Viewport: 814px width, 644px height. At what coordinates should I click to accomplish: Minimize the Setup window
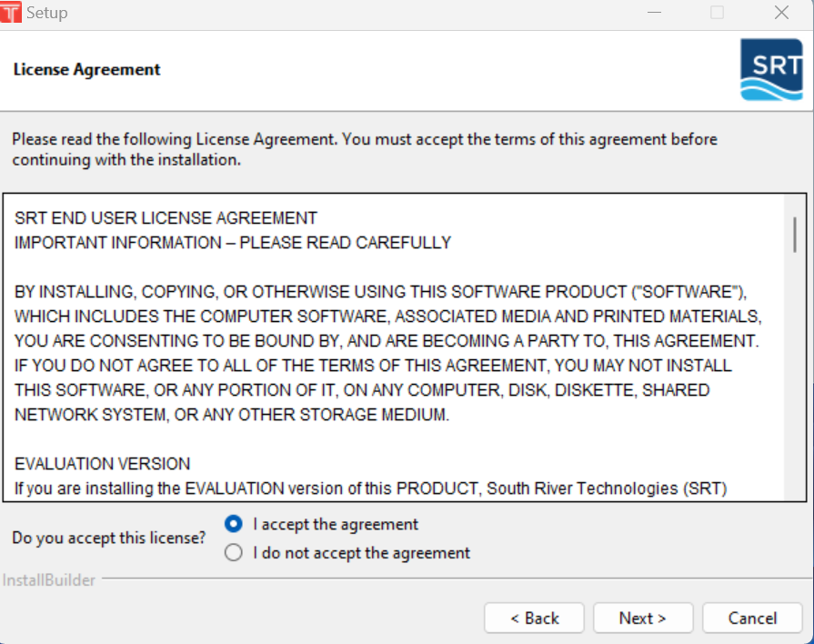click(x=655, y=13)
